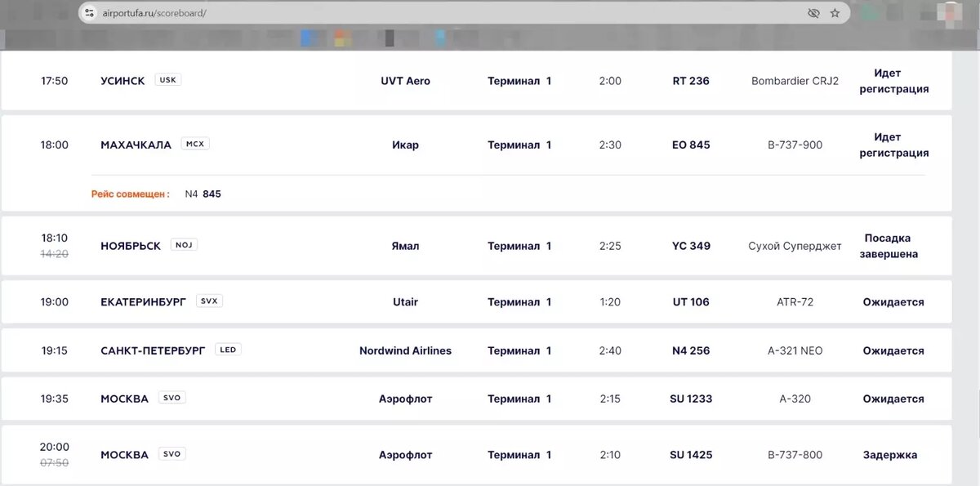Click Терминал 1 in the Ноябрьск row
This screenshot has width=980, height=486.
click(519, 246)
